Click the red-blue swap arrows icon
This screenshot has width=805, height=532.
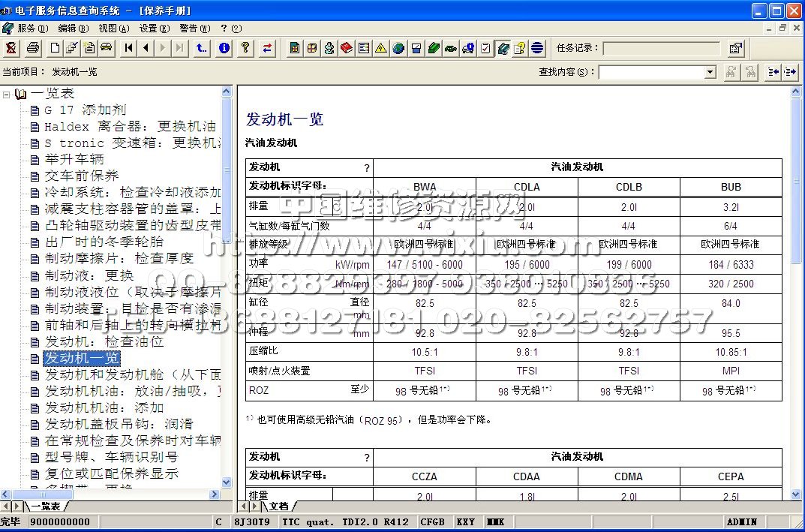click(267, 48)
